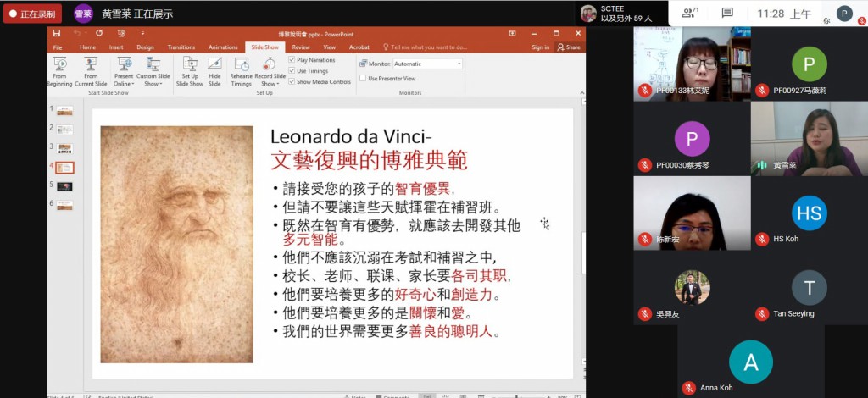Click the purple 雪莱 presenter avatar
The height and width of the screenshot is (398, 868).
(84, 14)
